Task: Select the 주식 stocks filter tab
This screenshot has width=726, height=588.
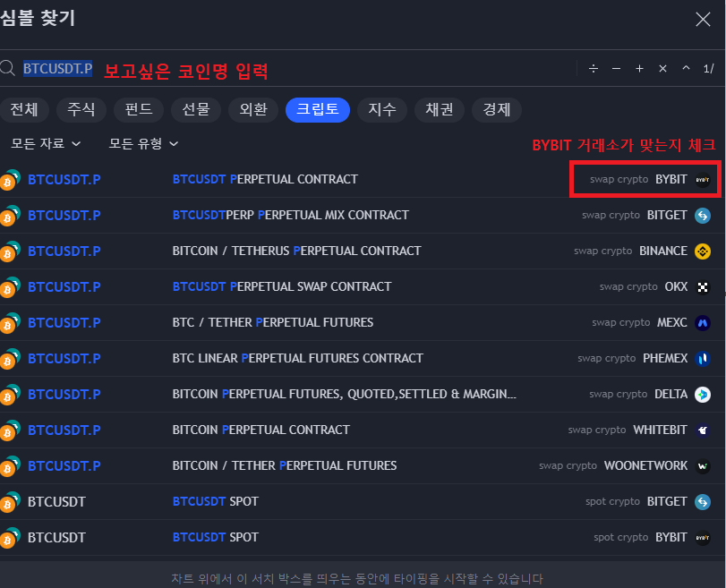Action: 81,109
